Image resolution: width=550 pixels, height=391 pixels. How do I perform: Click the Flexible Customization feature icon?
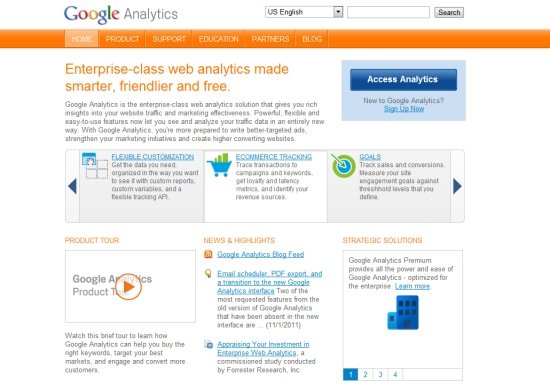click(95, 166)
